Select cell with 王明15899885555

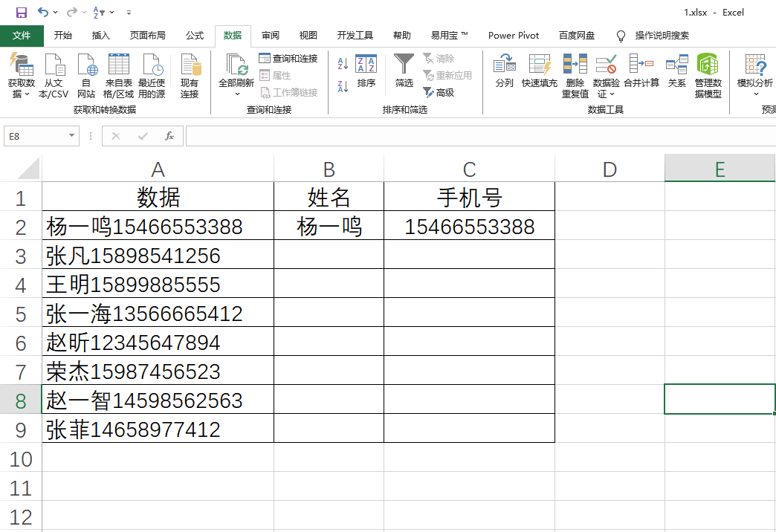158,284
